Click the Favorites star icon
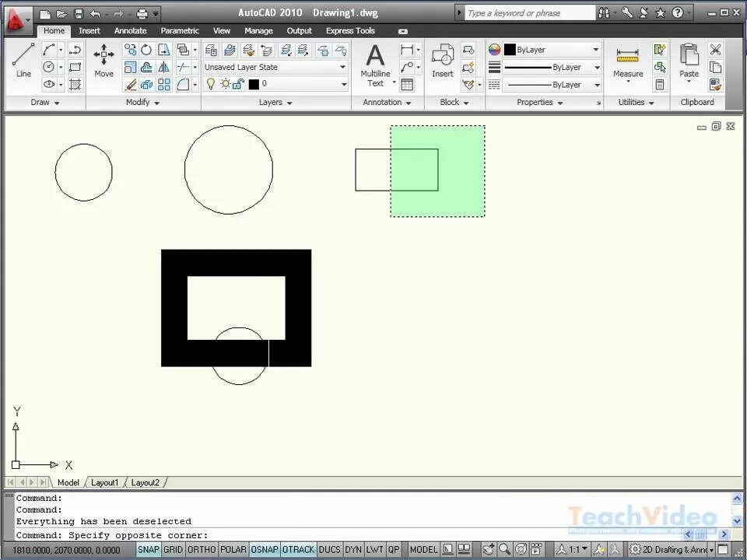 coord(661,13)
